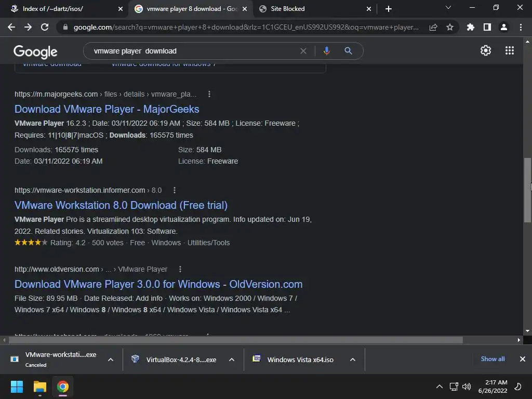The width and height of the screenshot is (532, 399).
Task: Click the vmware-workstation.informer.com URL breadcrumb
Action: pos(88,190)
